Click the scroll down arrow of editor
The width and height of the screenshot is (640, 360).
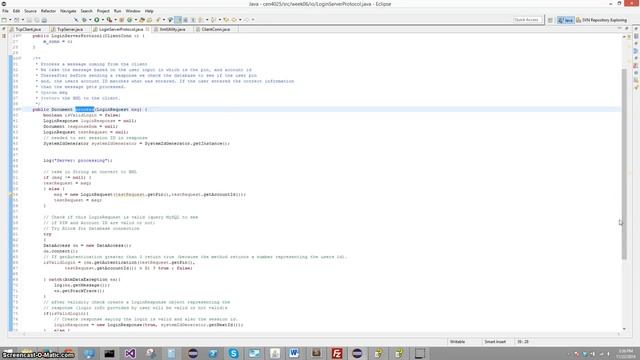click(x=624, y=329)
